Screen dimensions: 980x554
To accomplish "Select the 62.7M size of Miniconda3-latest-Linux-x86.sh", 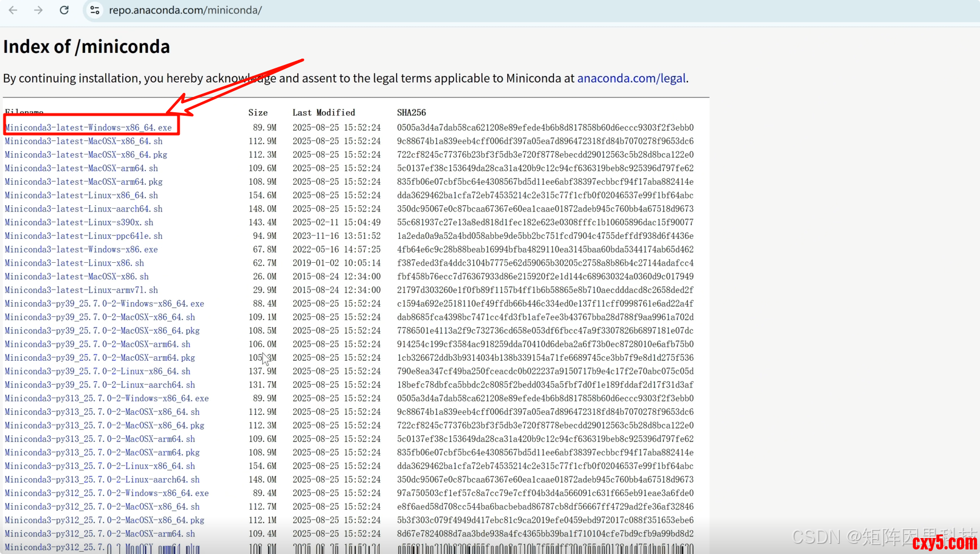I will (x=265, y=263).
